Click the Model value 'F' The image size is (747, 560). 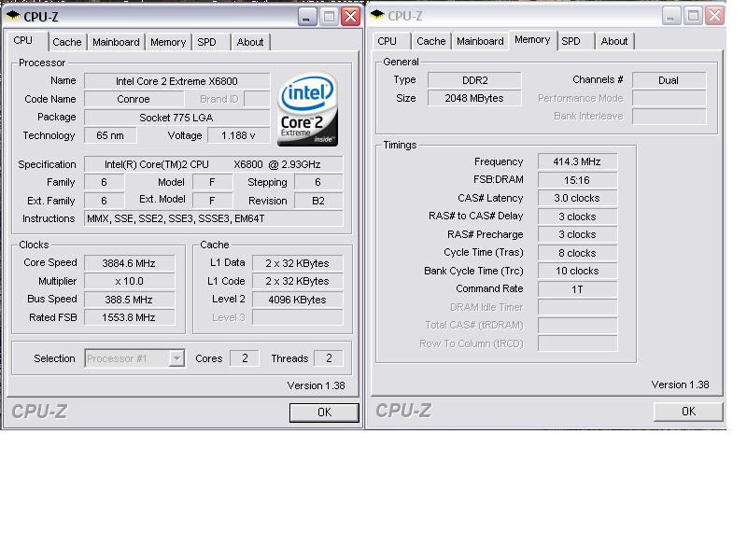point(213,182)
